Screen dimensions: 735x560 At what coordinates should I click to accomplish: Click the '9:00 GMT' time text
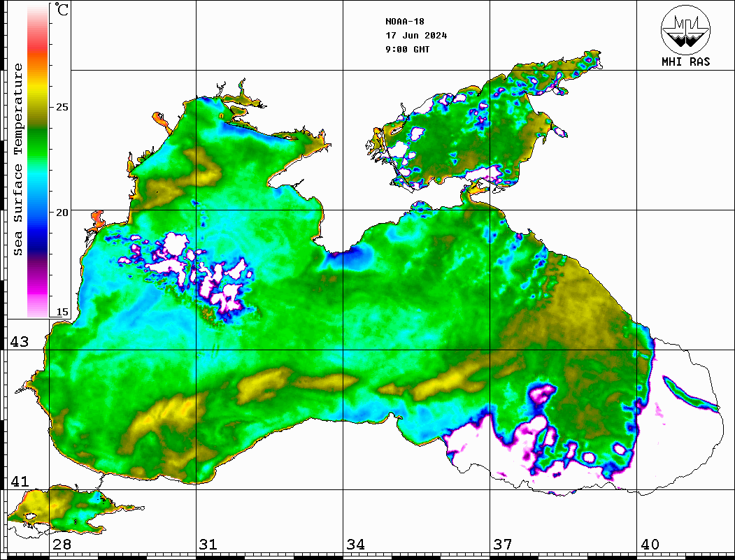pyautogui.click(x=408, y=50)
